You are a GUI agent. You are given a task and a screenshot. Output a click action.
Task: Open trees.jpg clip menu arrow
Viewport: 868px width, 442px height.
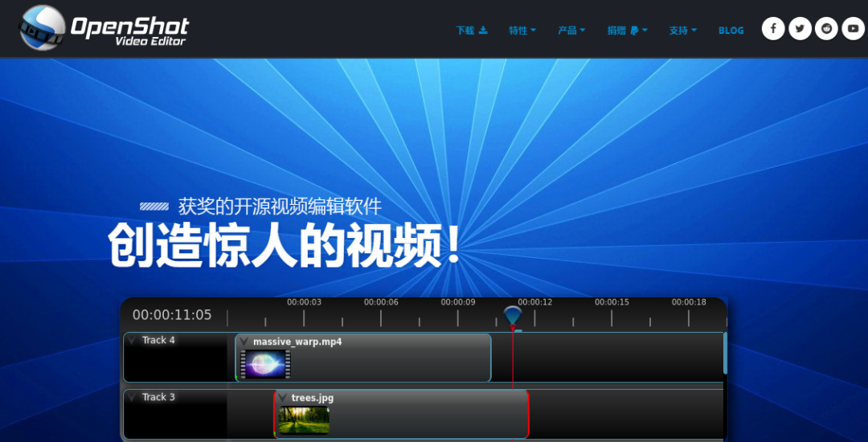[282, 399]
